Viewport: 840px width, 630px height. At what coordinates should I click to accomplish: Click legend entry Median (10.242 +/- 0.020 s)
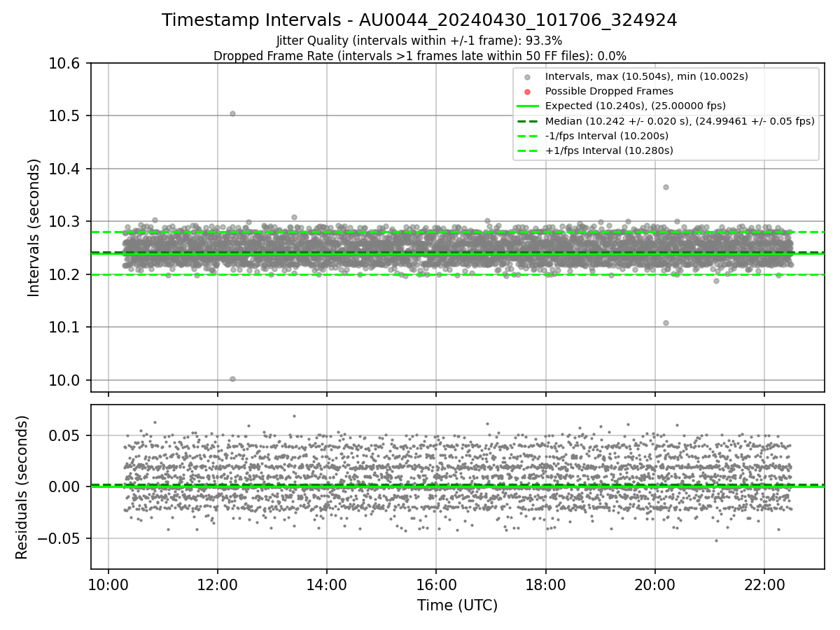(x=679, y=121)
